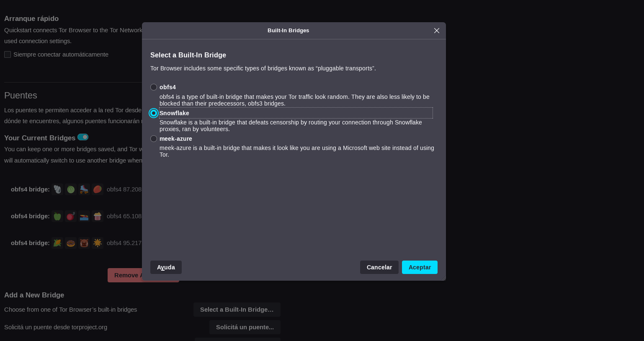Open Ayuda help for built-in bridges
The image size is (644, 341).
(x=166, y=267)
